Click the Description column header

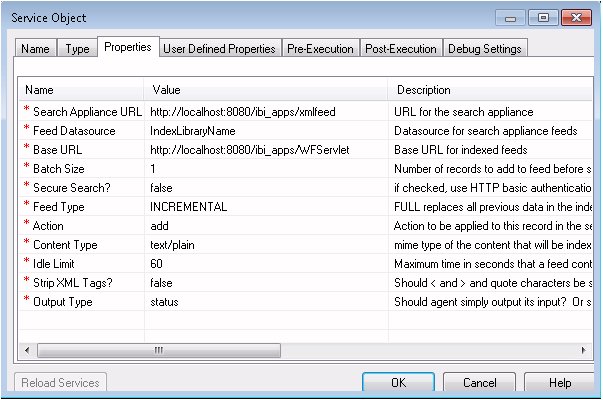coord(490,90)
